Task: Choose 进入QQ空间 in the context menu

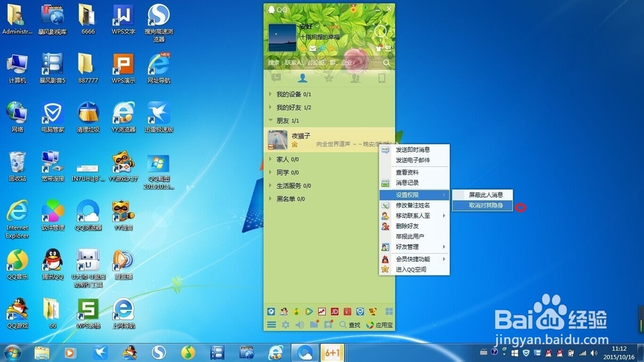Action: tap(414, 269)
